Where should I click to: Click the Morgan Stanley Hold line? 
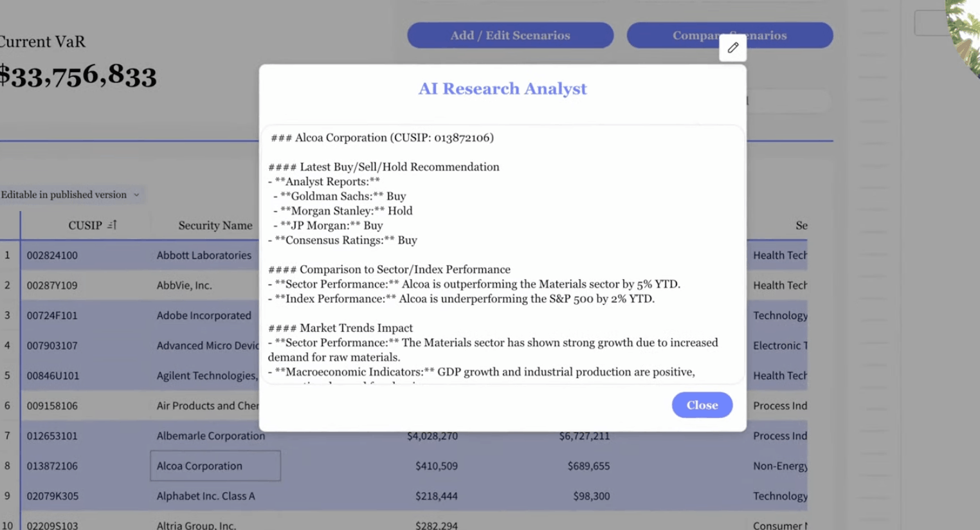(343, 211)
